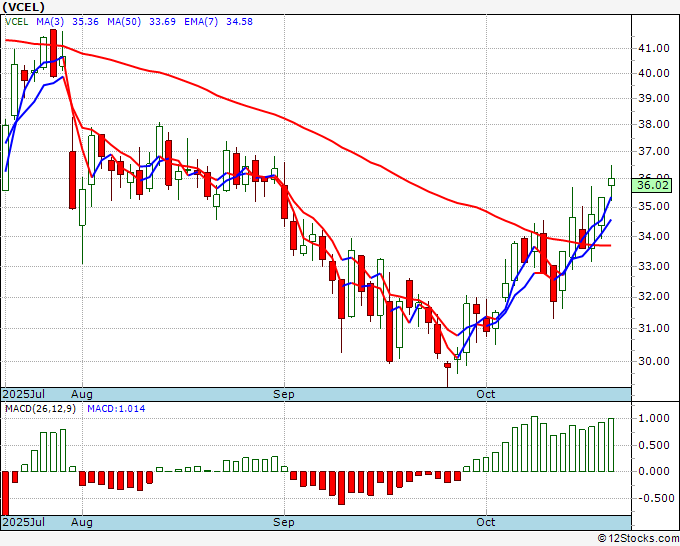The width and height of the screenshot is (680, 546).
Task: Click the 33.00 price axis label
Action: [x=654, y=266]
